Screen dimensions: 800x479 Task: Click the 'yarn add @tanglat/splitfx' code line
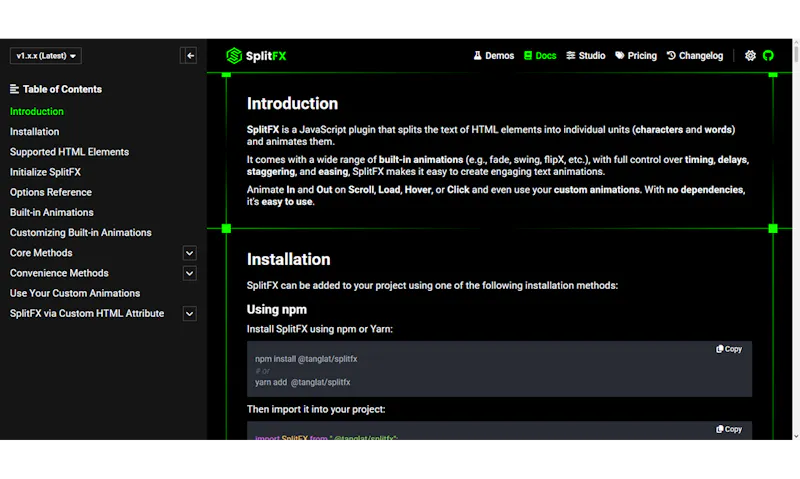(x=303, y=382)
